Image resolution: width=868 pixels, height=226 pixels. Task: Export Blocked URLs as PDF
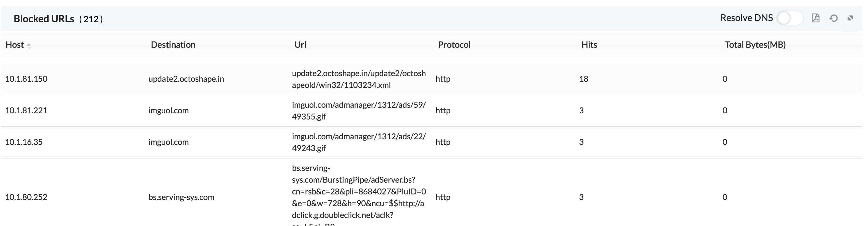pyautogui.click(x=815, y=18)
